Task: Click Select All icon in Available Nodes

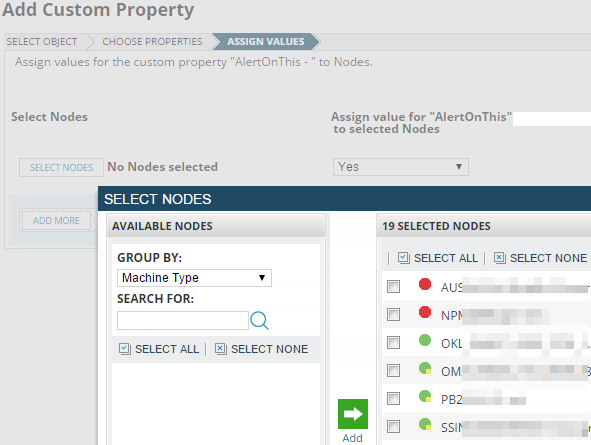Action: click(124, 349)
